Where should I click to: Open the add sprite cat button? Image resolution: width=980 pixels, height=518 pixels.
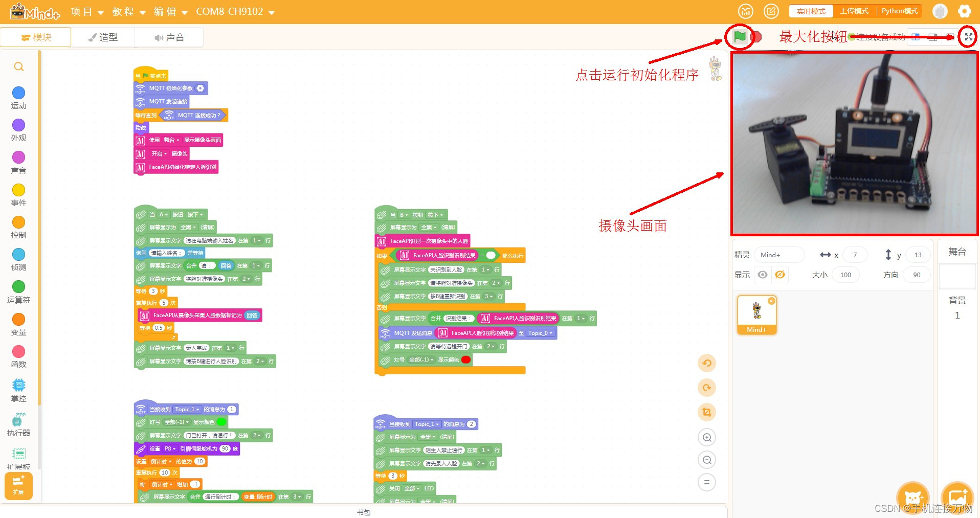913,497
